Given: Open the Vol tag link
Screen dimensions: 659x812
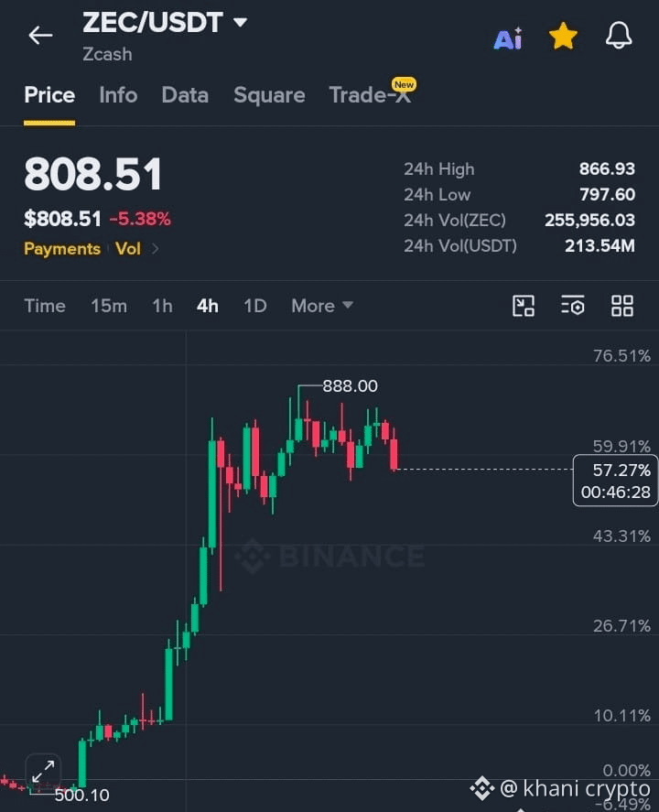Looking at the screenshot, I should click(x=128, y=249).
